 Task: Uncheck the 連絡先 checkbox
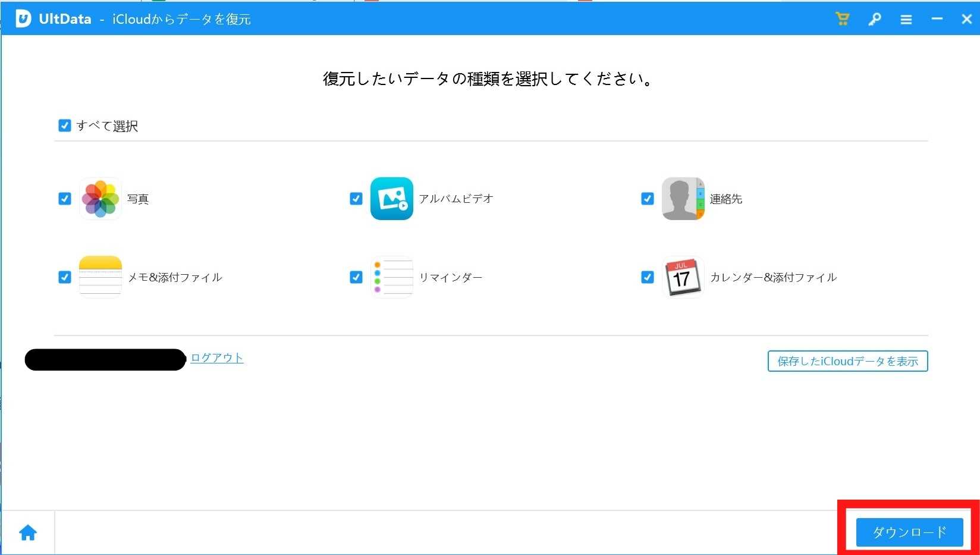click(648, 199)
